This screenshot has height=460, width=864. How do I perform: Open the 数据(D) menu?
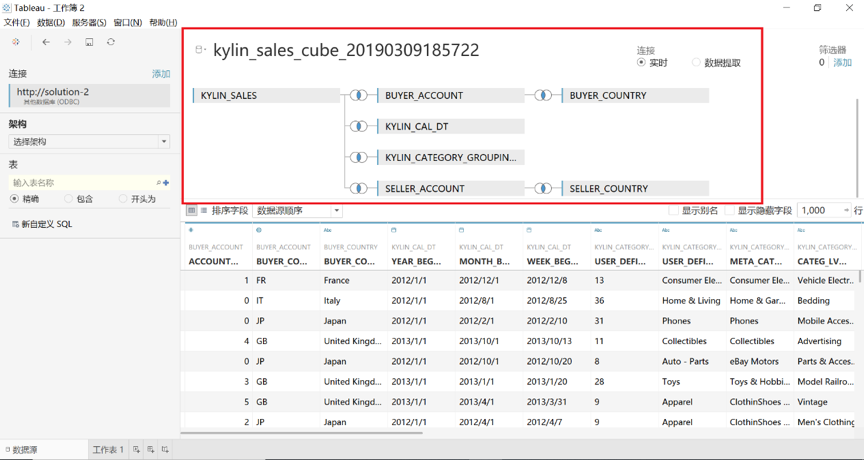point(51,23)
